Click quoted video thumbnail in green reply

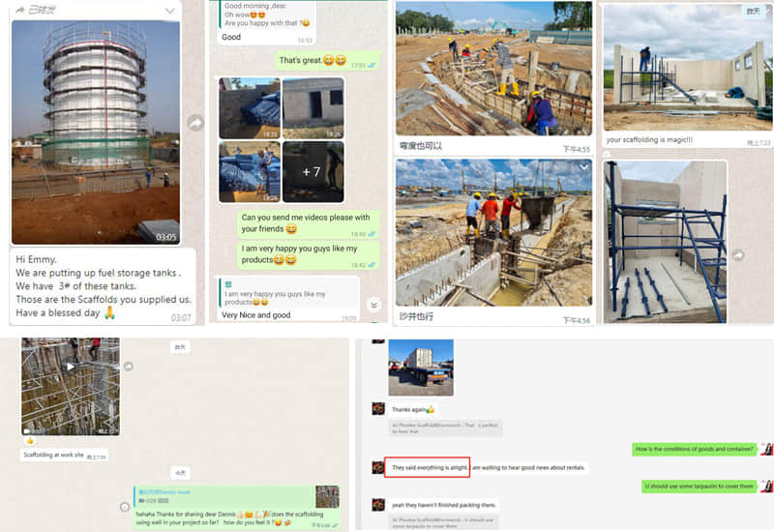pyautogui.click(x=327, y=496)
